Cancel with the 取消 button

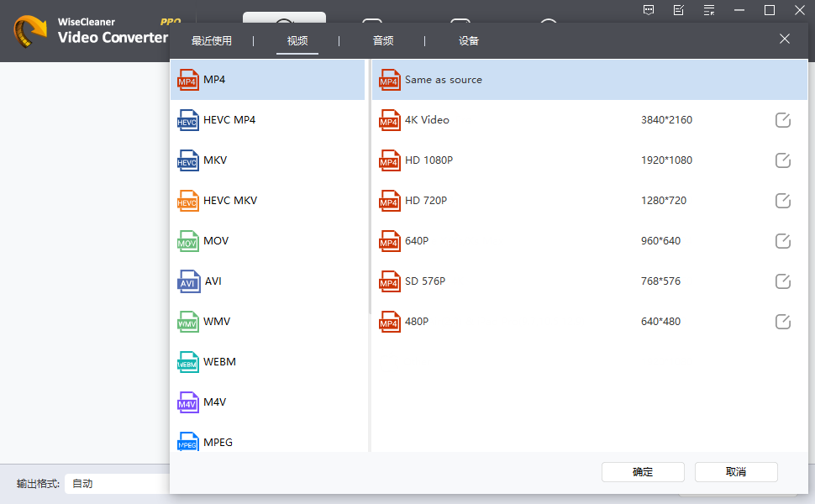point(736,472)
